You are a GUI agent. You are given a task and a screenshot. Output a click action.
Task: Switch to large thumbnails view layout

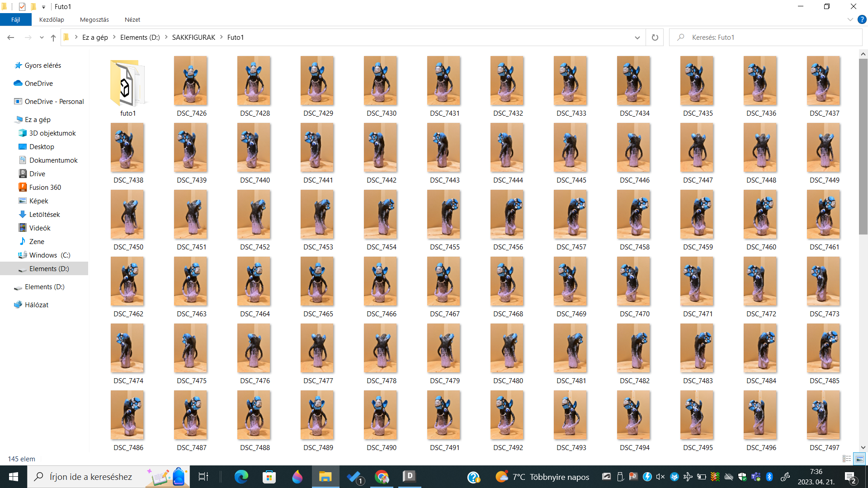[x=859, y=459]
